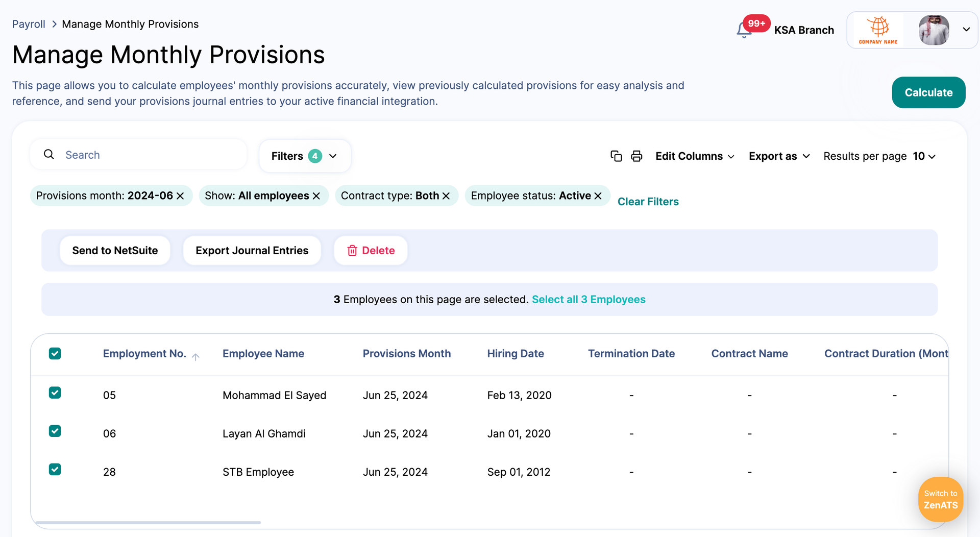Click Manage Monthly Provisions breadcrumb text
This screenshot has height=537, width=980.
130,24
